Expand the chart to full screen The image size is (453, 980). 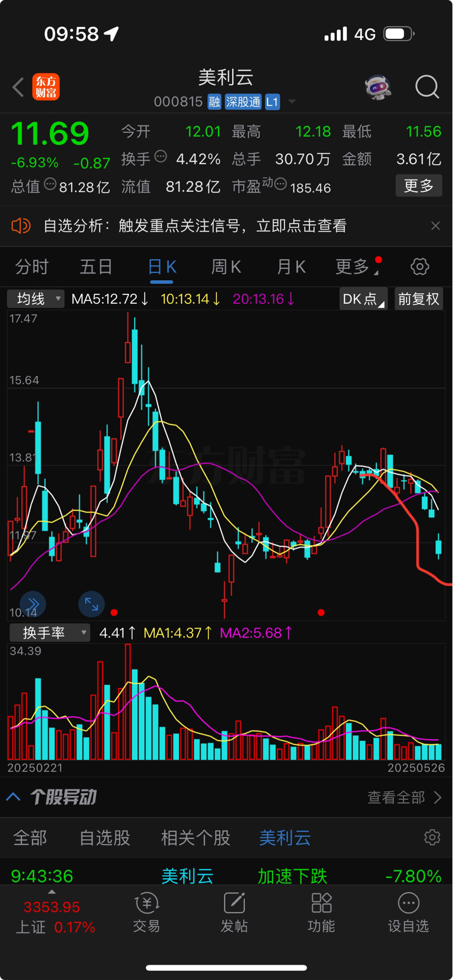tap(91, 604)
